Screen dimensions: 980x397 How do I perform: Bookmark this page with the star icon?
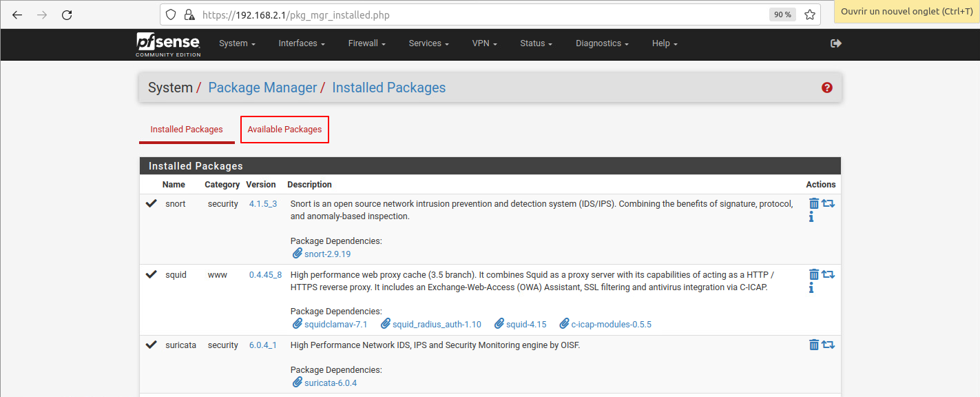(810, 14)
